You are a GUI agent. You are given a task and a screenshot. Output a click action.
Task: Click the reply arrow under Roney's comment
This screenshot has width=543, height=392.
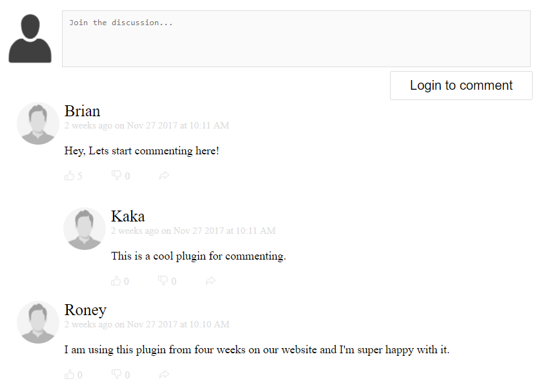point(164,375)
